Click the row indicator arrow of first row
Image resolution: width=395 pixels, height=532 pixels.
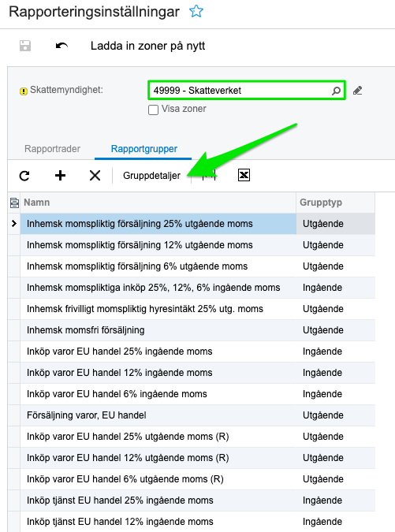(14, 224)
